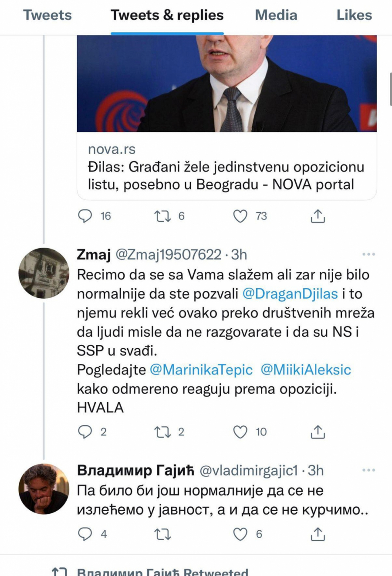Retweet the nova.rs article tweet
The width and height of the screenshot is (392, 576).
(x=162, y=216)
